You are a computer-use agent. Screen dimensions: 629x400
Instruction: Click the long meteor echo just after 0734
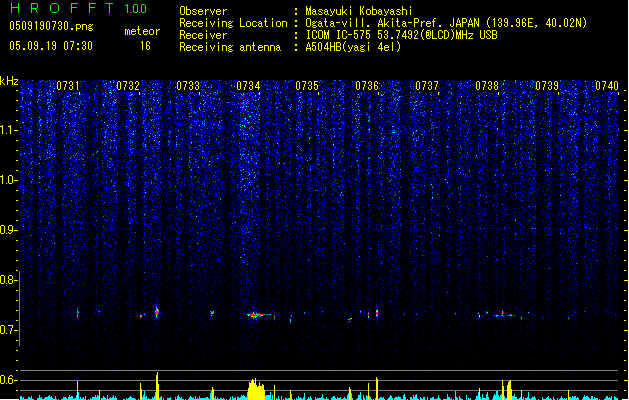pos(259,315)
